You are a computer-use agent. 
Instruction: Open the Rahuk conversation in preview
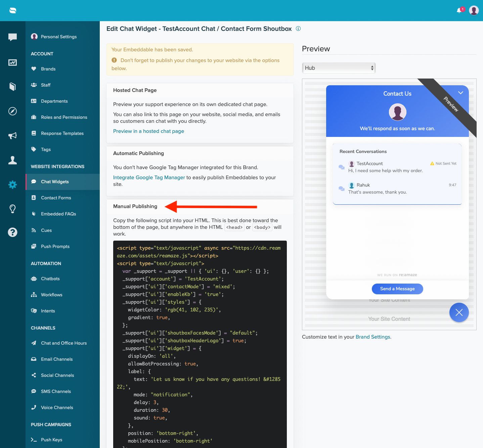click(397, 188)
